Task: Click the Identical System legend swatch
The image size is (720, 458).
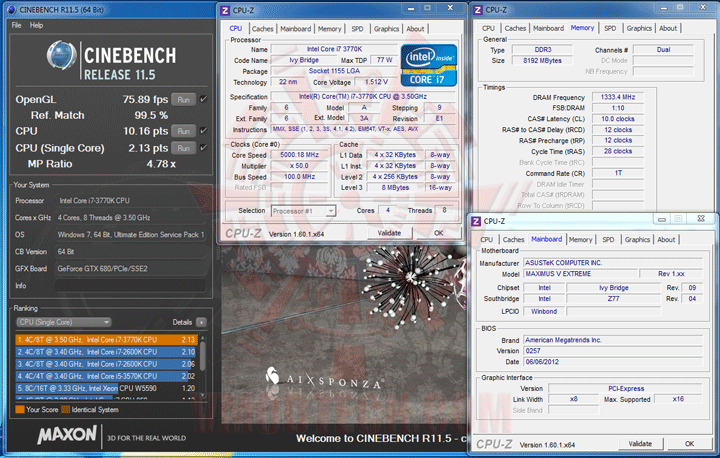Action: pyautogui.click(x=66, y=409)
